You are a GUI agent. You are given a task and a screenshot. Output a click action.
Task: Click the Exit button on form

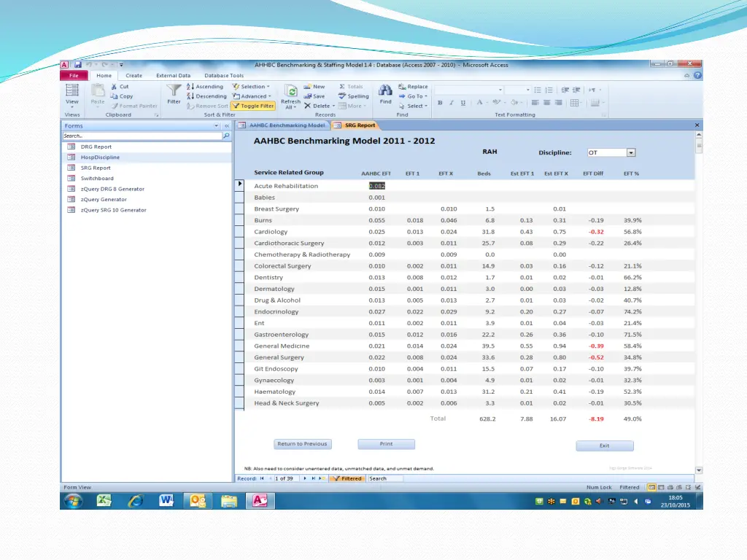coord(605,446)
